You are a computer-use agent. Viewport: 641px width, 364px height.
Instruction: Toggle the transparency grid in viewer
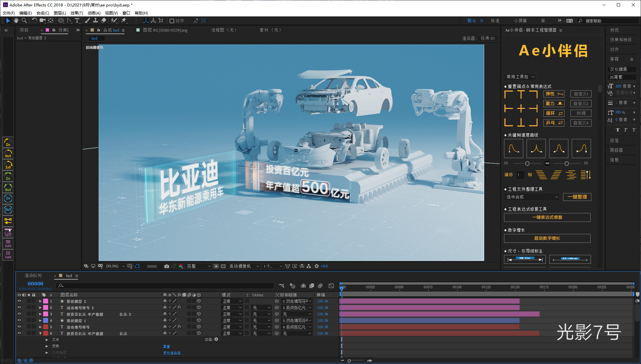(223, 266)
